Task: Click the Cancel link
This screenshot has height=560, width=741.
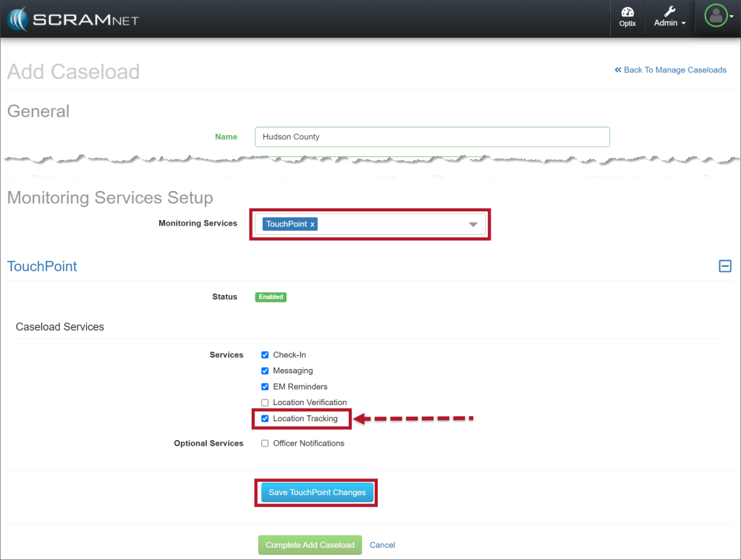Action: 382,545
